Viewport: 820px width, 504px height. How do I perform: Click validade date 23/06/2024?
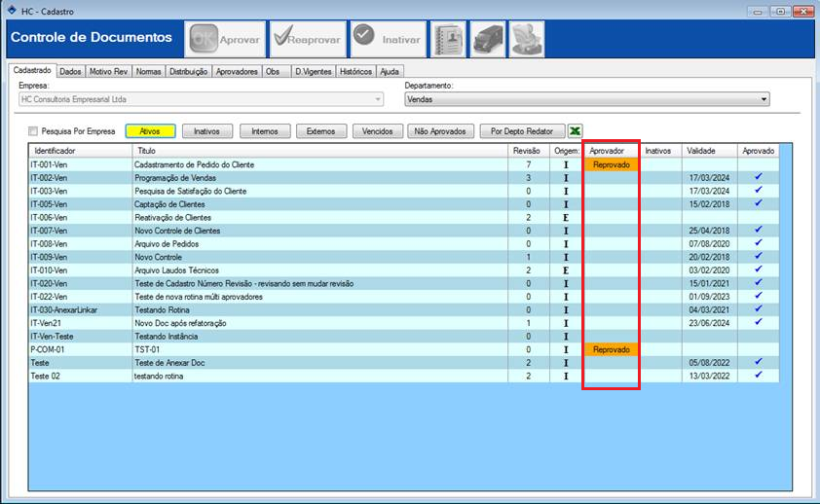coord(709,323)
